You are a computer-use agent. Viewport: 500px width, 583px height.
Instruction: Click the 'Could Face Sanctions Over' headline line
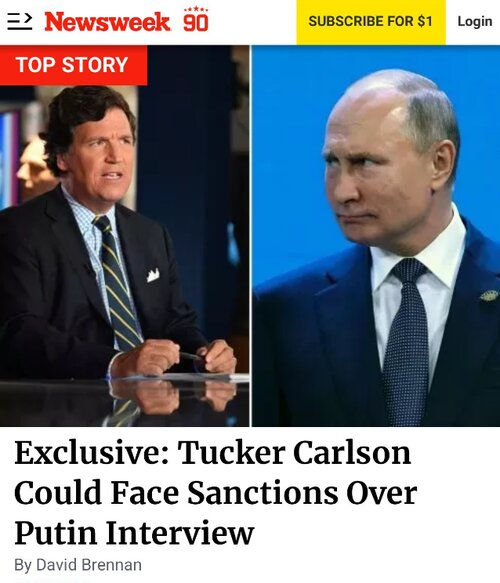click(x=215, y=493)
